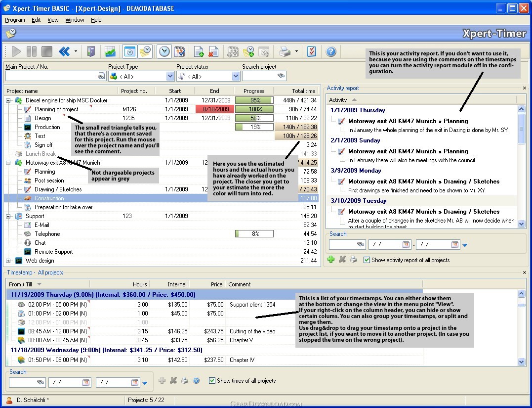Click the exit door icon in the toolbar
The height and width of the screenshot is (408, 532).
[90, 51]
